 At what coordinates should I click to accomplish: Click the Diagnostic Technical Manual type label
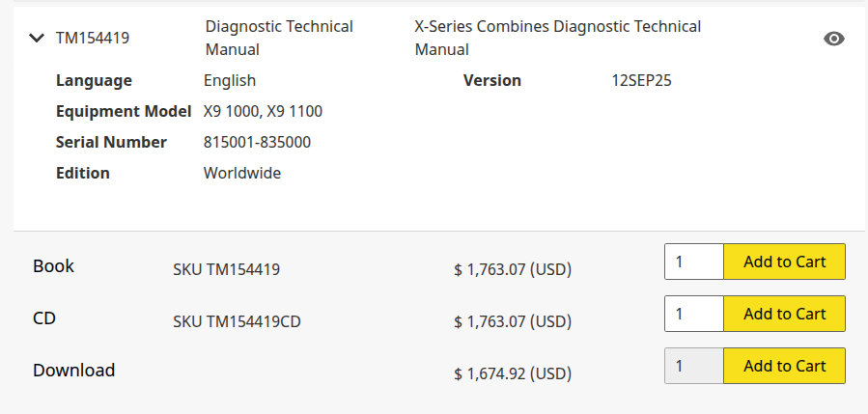pos(279,39)
